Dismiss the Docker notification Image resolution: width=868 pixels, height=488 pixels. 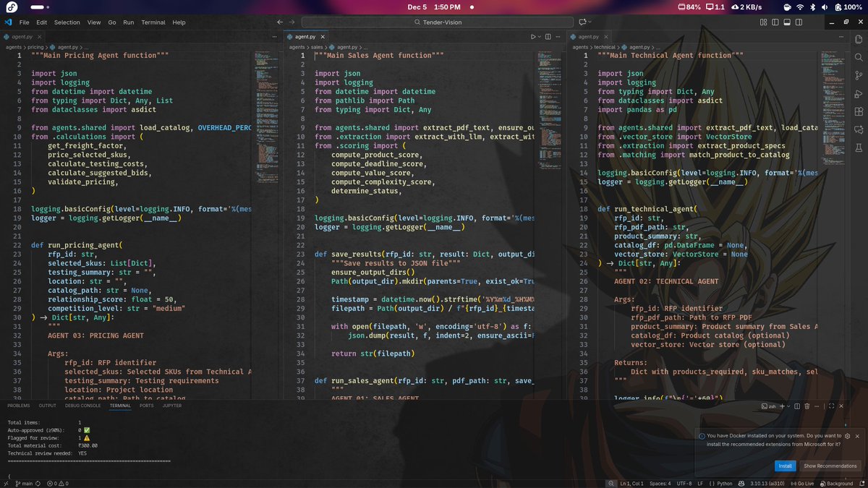point(857,436)
